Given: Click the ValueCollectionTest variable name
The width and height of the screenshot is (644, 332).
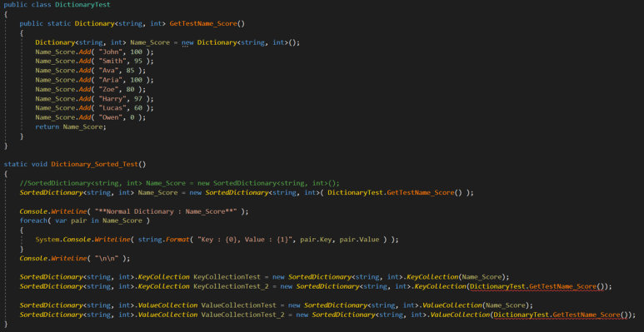Looking at the screenshot, I should [238, 305].
